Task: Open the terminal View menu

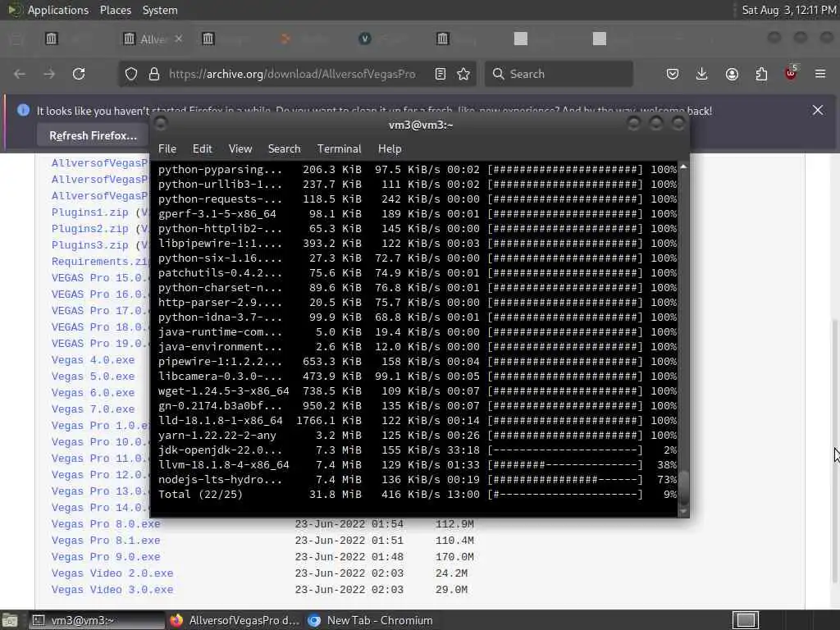Action: [240, 149]
